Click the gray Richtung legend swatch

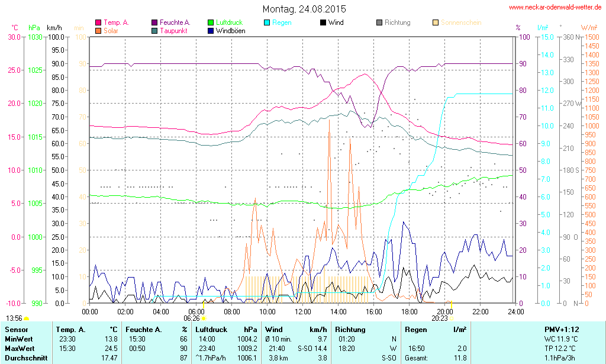coord(379,22)
